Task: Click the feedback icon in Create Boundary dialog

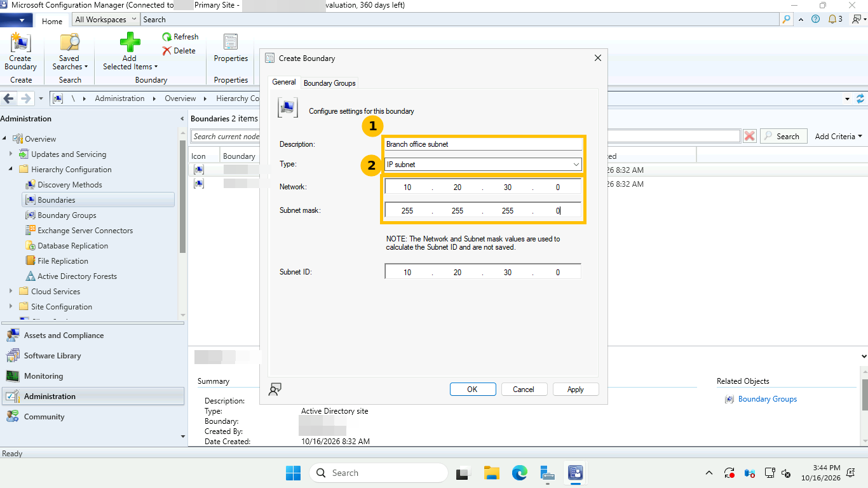Action: 275,390
